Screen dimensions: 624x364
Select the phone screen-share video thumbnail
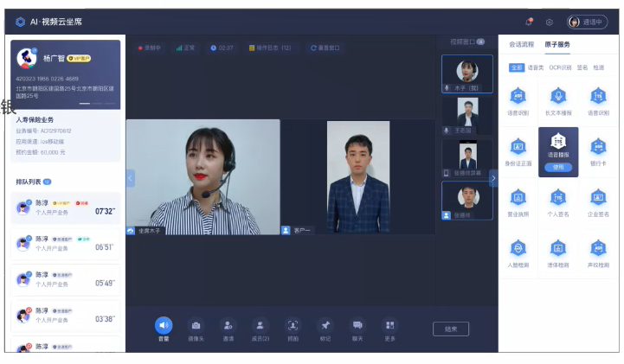[467, 158]
